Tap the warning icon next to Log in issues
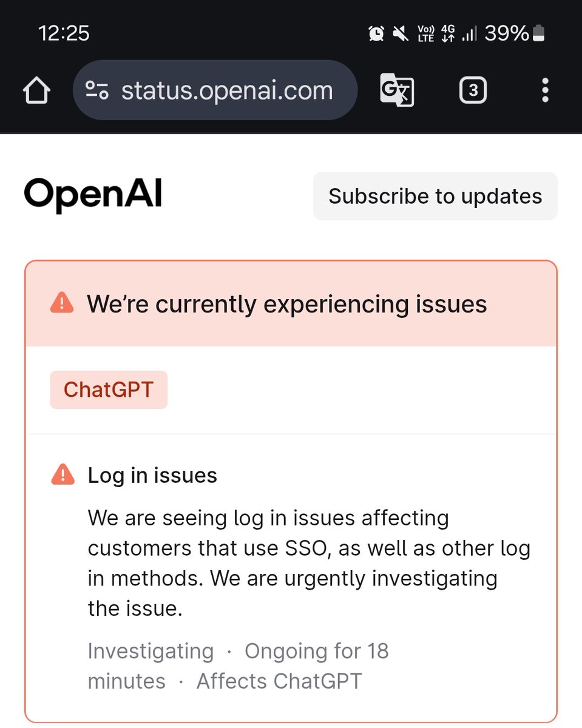 61,475
